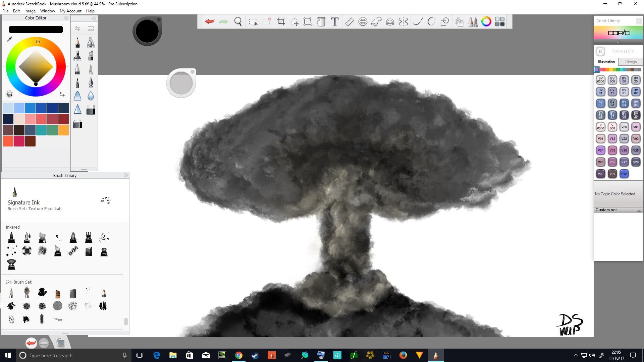Viewport: 644px width, 362px height.
Task: Pick the eyedropper in the Color Editor
Action: [x=9, y=39]
